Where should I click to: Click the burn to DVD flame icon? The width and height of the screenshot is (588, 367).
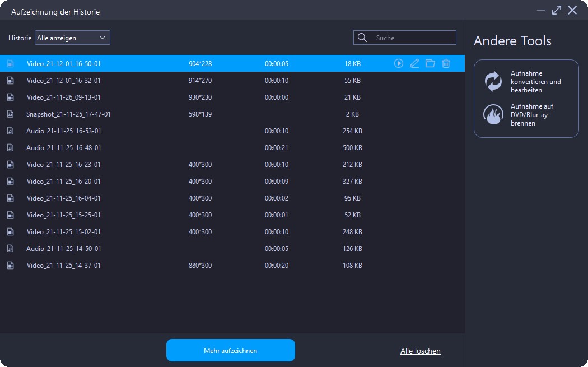[493, 115]
